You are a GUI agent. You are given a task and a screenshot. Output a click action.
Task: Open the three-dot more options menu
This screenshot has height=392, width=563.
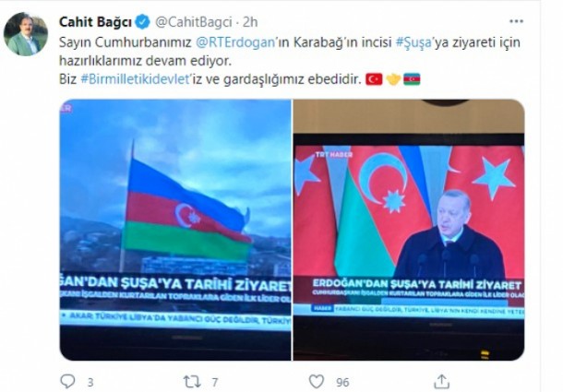click(x=516, y=21)
